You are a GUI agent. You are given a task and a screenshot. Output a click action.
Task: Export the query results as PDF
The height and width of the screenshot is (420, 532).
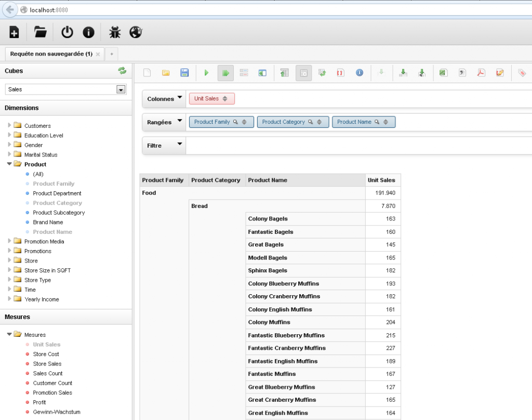[x=481, y=73]
